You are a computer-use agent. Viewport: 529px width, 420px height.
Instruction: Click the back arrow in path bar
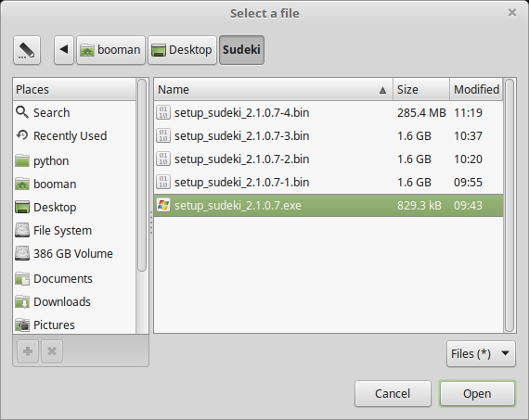tap(64, 50)
